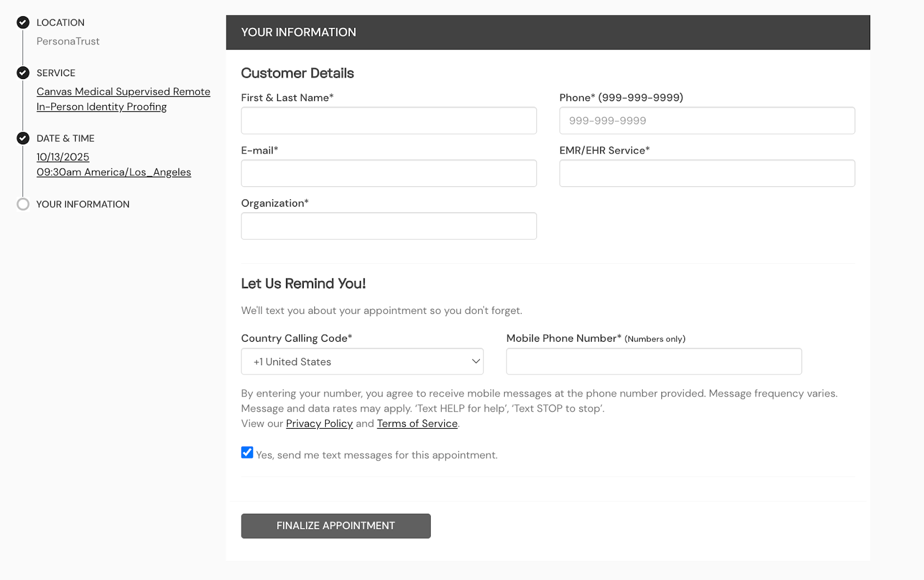Viewport: 924px width, 580px height.
Task: Click the Phone field with 999-999-9999 placeholder
Action: (707, 121)
